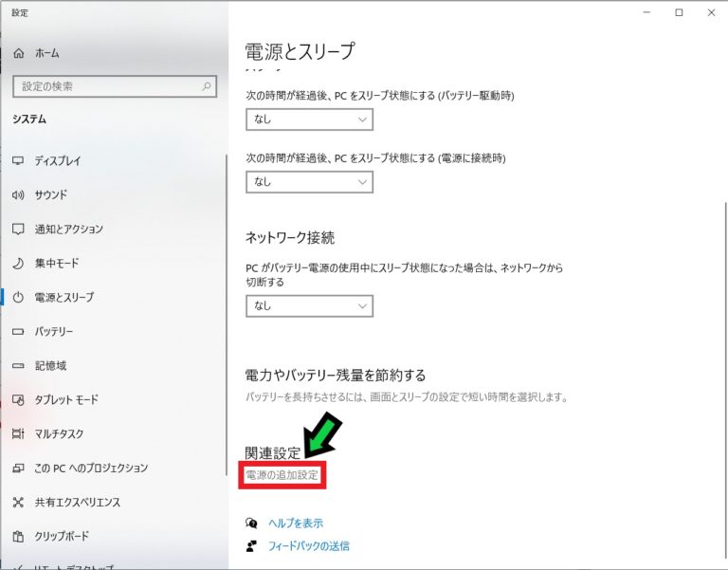This screenshot has width=728, height=570.
Task: Click the Battery icon in sidebar
Action: pyautogui.click(x=18, y=332)
